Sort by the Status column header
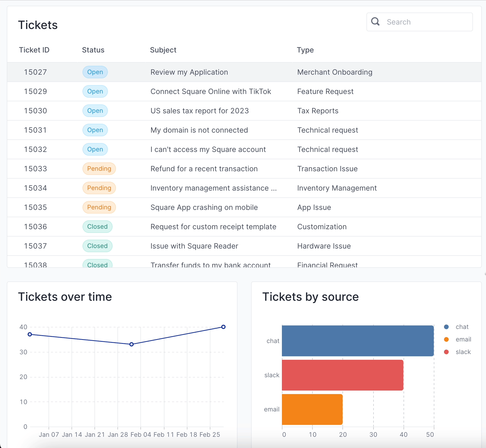Screen dimensions: 486x448 (x=93, y=50)
